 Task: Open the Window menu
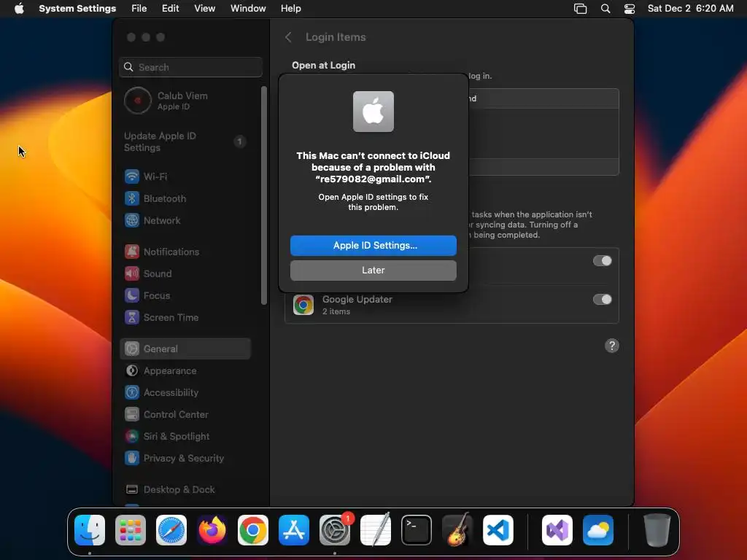tap(248, 9)
